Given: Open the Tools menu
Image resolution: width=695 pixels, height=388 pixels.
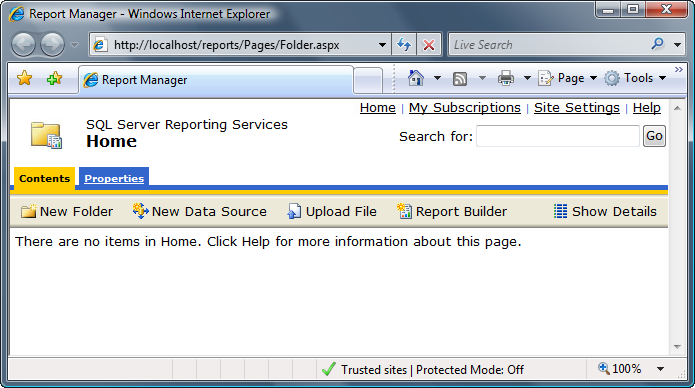Looking at the screenshot, I should point(635,78).
